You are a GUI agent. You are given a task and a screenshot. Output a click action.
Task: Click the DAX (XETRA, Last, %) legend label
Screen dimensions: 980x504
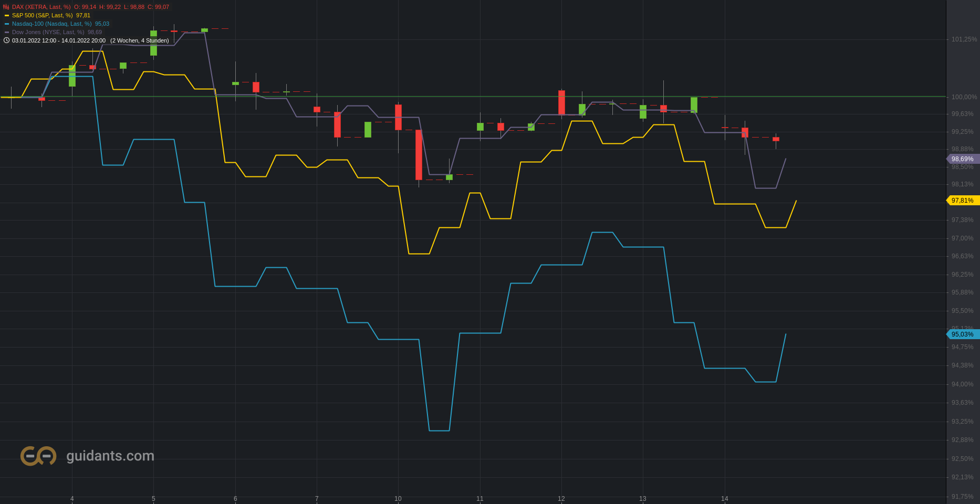click(41, 7)
